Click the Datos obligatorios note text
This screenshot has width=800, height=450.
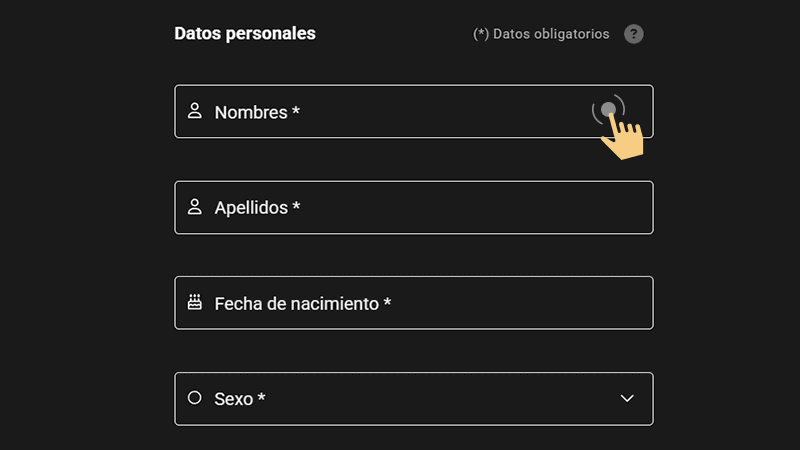541,34
